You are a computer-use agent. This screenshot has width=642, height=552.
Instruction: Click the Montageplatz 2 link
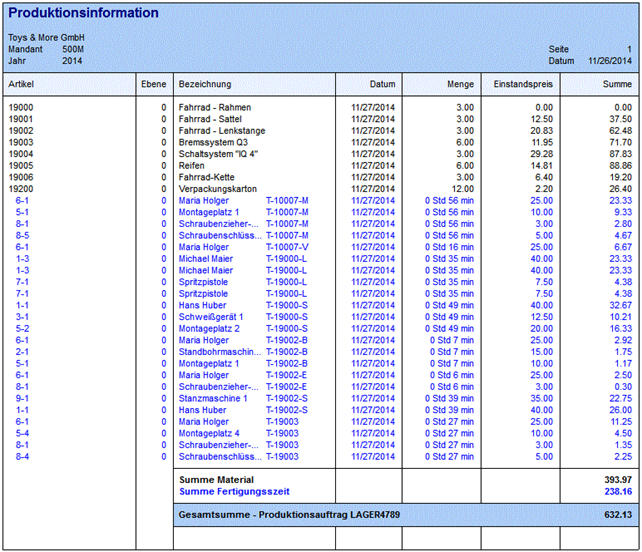click(x=209, y=328)
